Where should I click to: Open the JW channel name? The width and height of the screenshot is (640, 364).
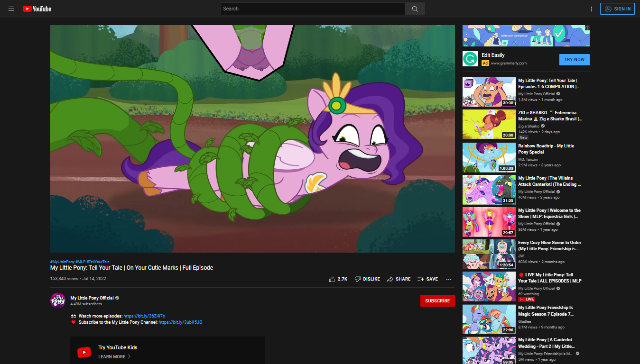521,256
